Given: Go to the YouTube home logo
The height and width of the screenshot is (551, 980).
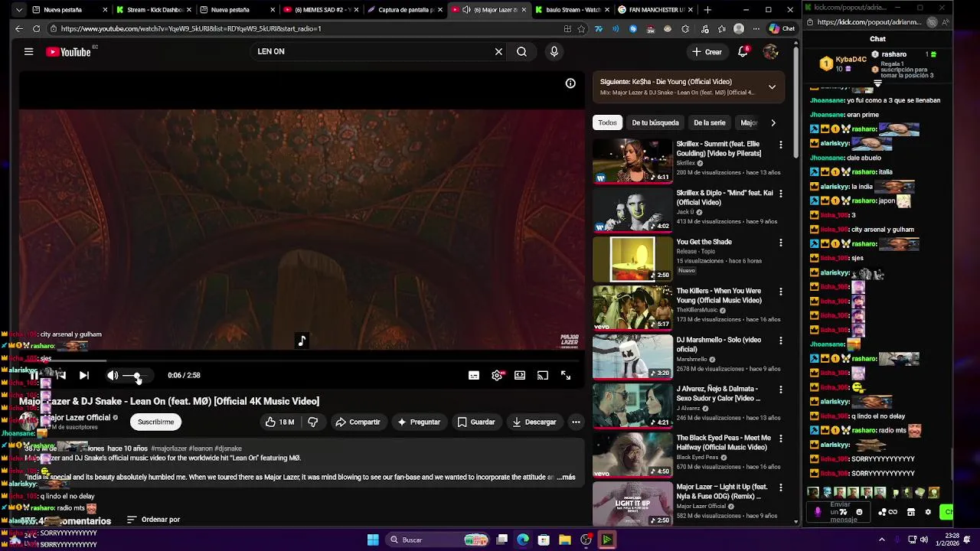Looking at the screenshot, I should coord(69,52).
